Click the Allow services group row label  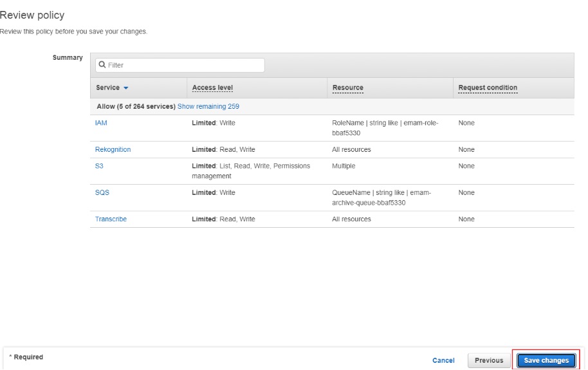pyautogui.click(x=136, y=106)
